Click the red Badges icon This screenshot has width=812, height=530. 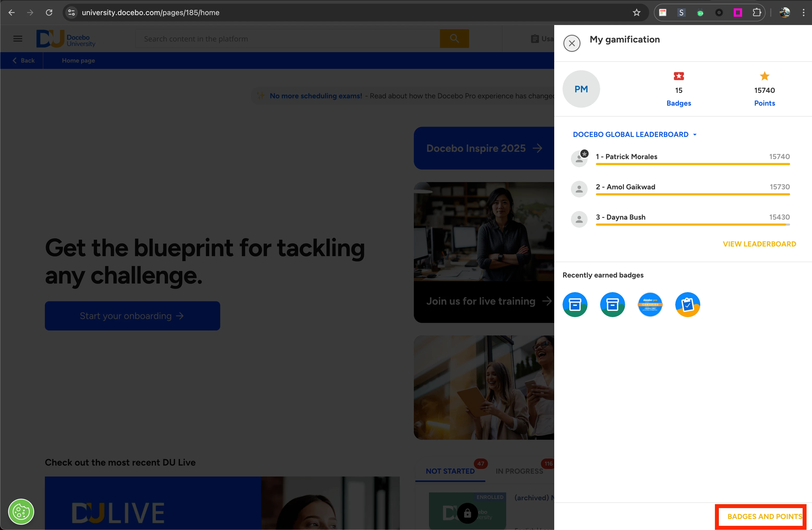679,76
